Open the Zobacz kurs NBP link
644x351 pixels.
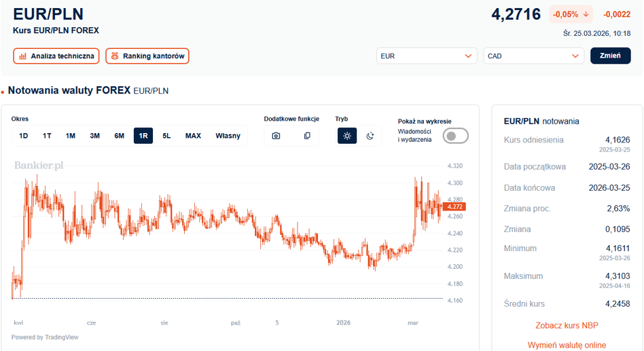[x=567, y=326]
